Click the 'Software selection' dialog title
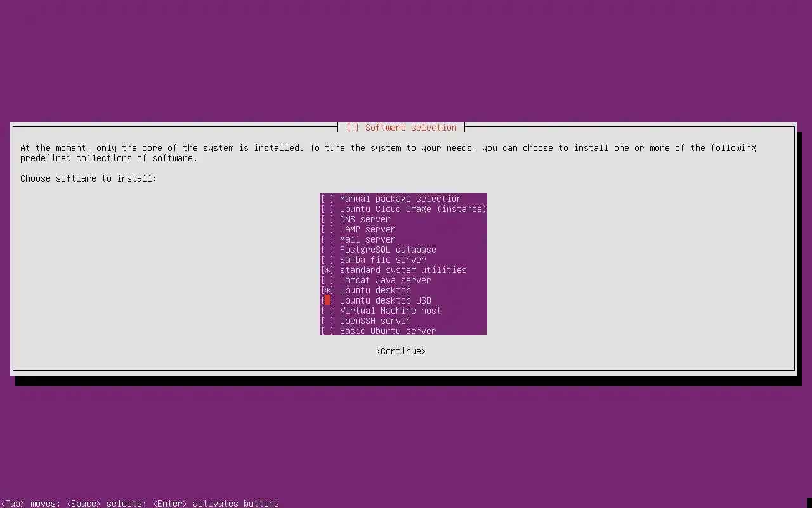 coord(411,128)
